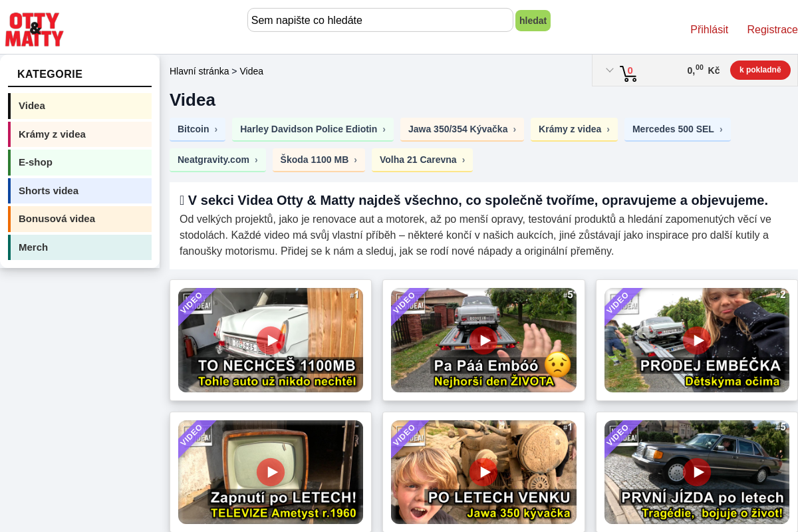Click the Videa page heading

pyautogui.click(x=192, y=100)
